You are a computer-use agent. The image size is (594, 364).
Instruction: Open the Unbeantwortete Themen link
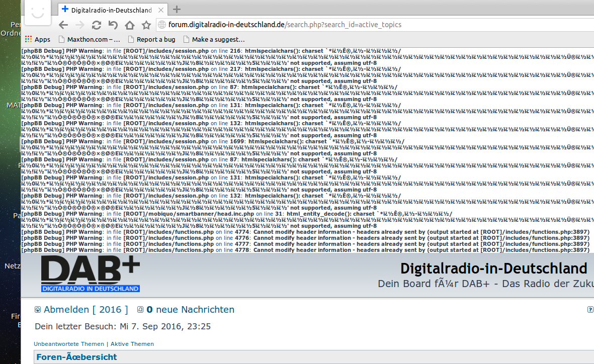(68, 344)
